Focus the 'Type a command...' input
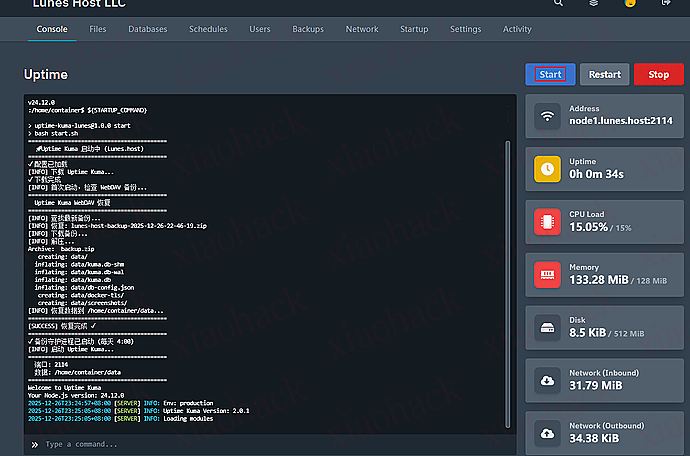The image size is (690, 456). (270, 444)
